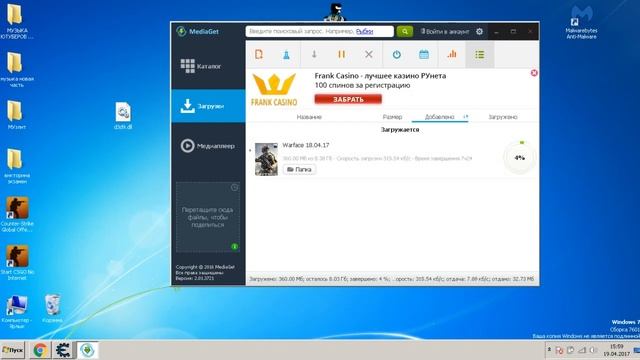The image size is (640, 360).
Task: Sort by Размер column header
Action: point(392,117)
